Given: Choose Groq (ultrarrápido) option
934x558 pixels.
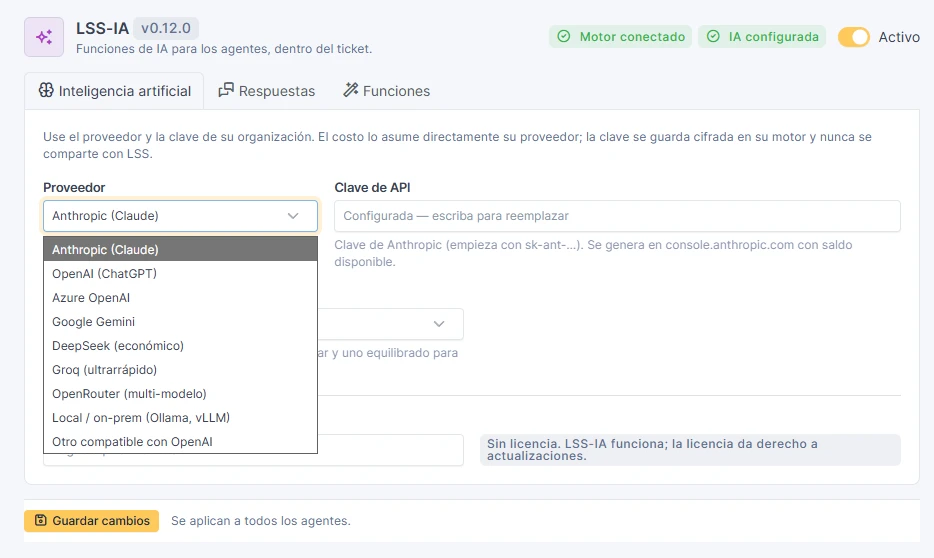Looking at the screenshot, I should coord(180,370).
